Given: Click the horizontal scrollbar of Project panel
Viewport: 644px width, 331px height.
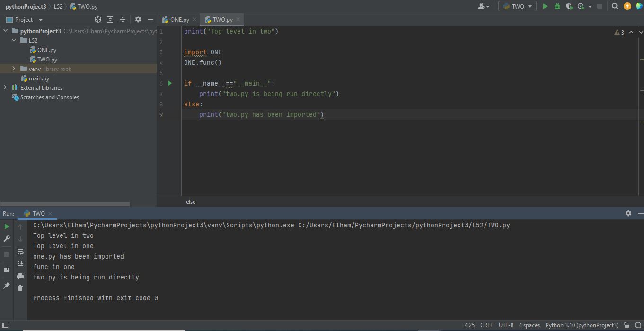Looking at the screenshot, I should [65, 204].
